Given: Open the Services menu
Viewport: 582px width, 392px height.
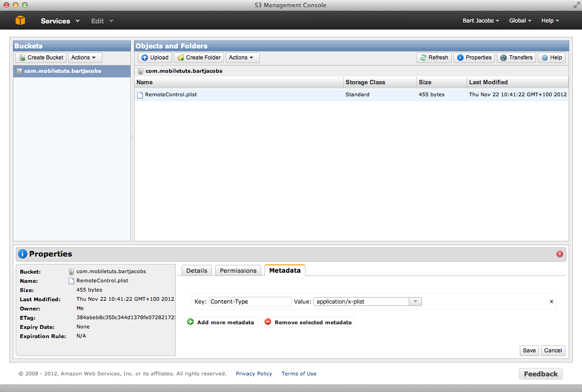Looking at the screenshot, I should click(x=60, y=21).
